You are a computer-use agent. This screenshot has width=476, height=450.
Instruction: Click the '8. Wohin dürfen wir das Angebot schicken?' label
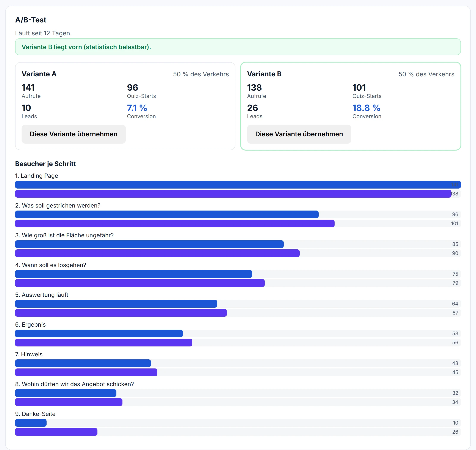coord(74,384)
